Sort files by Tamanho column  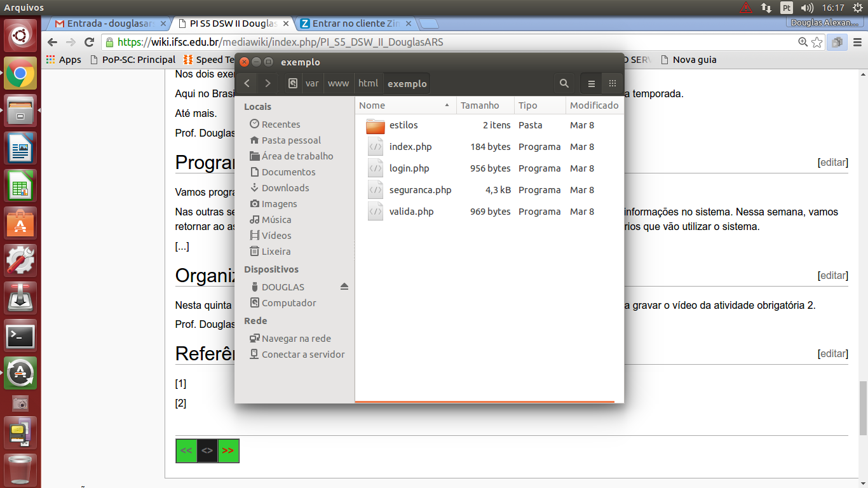pyautogui.click(x=480, y=105)
